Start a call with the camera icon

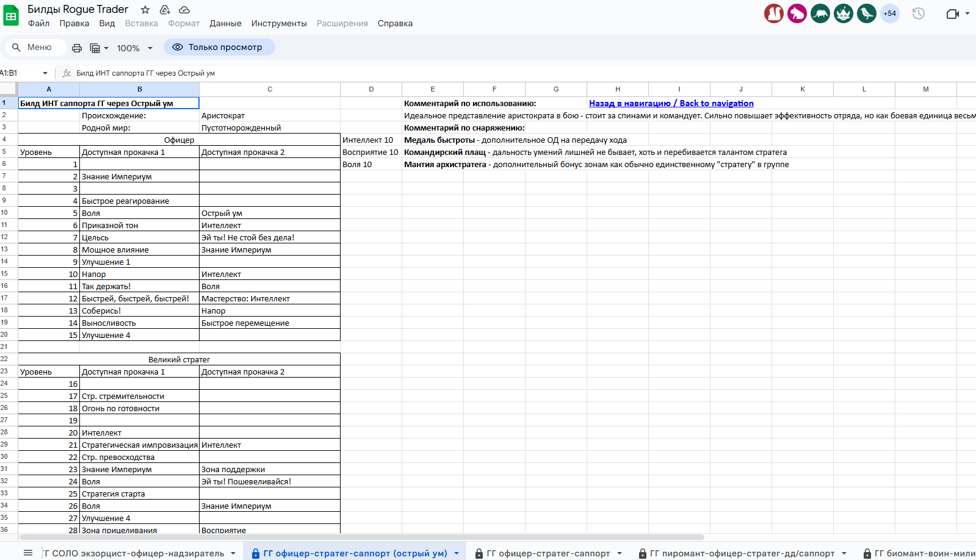point(952,13)
